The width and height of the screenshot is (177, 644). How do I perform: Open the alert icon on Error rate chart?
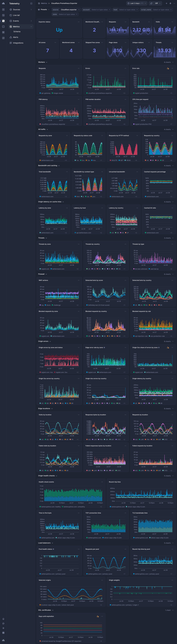168,68
